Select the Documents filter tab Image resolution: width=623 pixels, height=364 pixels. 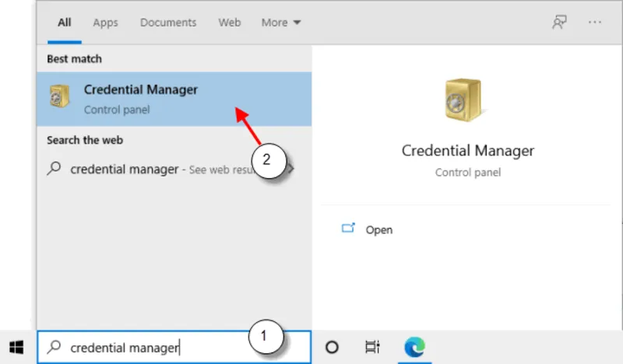point(167,23)
